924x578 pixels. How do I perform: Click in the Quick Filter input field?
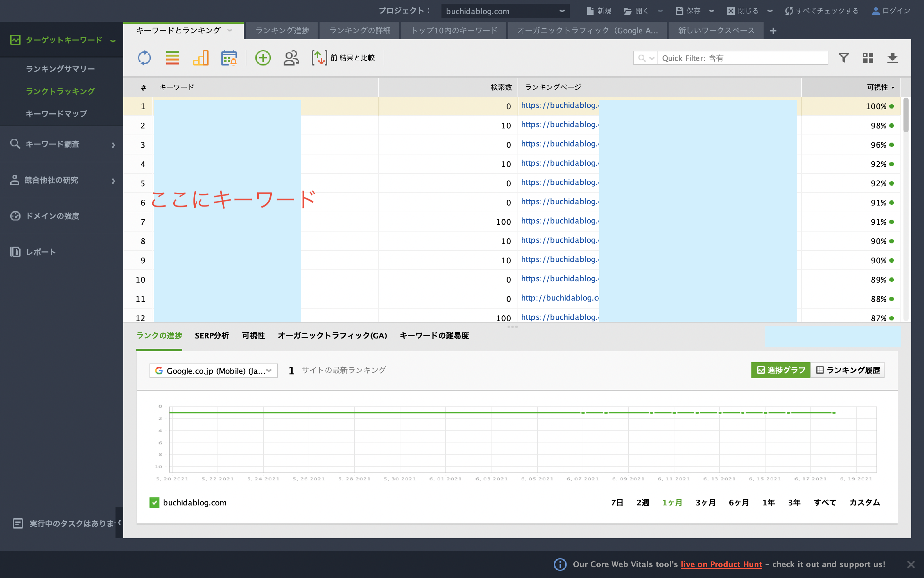(x=743, y=58)
